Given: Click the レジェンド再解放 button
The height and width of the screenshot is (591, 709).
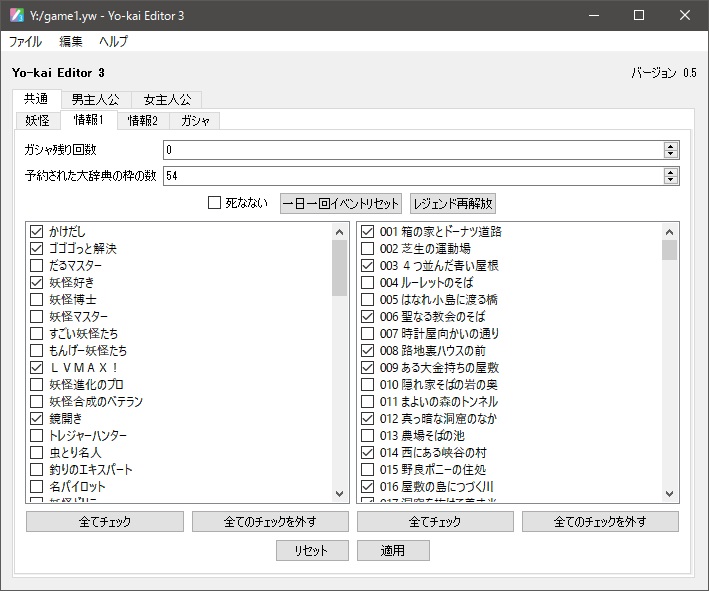Looking at the screenshot, I should pos(453,203).
